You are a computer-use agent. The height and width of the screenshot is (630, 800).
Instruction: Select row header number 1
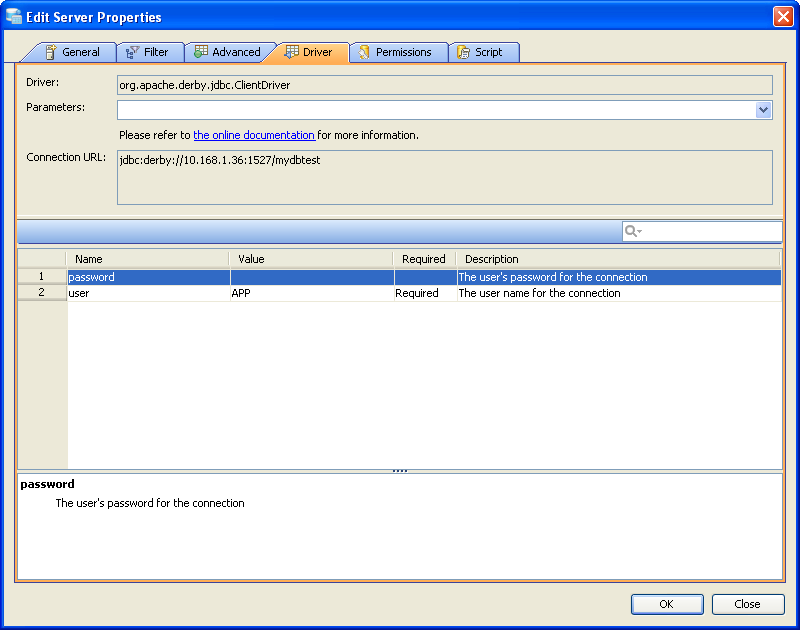click(x=42, y=276)
